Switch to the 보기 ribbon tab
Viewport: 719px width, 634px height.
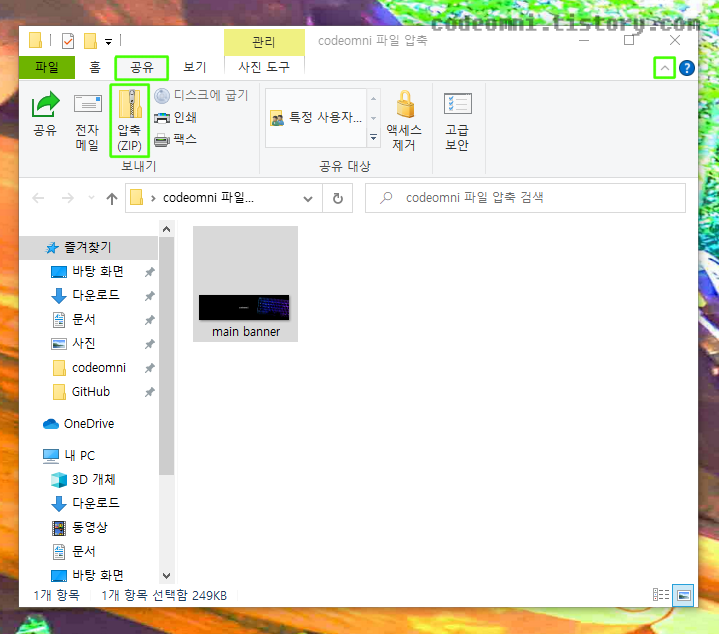pos(195,67)
